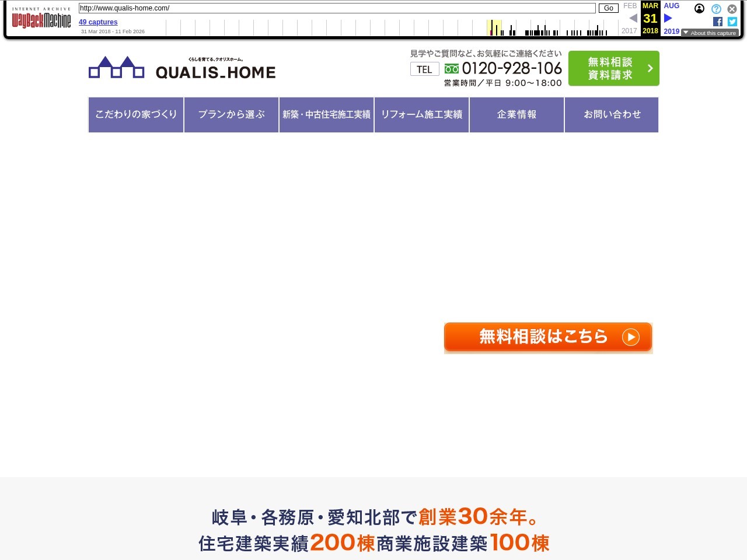
Task: Open プランから選ぶ menu item
Action: click(231, 115)
